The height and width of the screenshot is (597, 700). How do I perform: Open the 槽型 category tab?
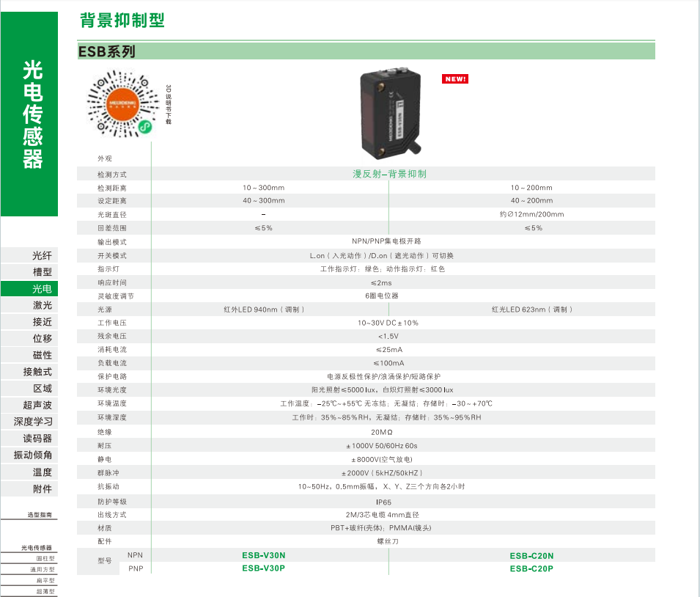42,272
